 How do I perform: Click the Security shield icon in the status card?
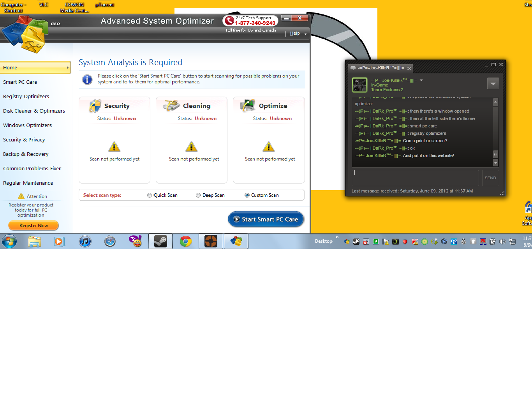tap(95, 106)
